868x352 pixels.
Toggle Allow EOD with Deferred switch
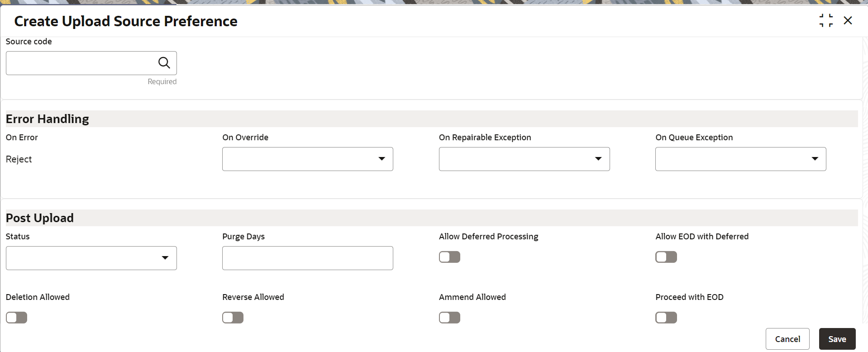coord(666,257)
